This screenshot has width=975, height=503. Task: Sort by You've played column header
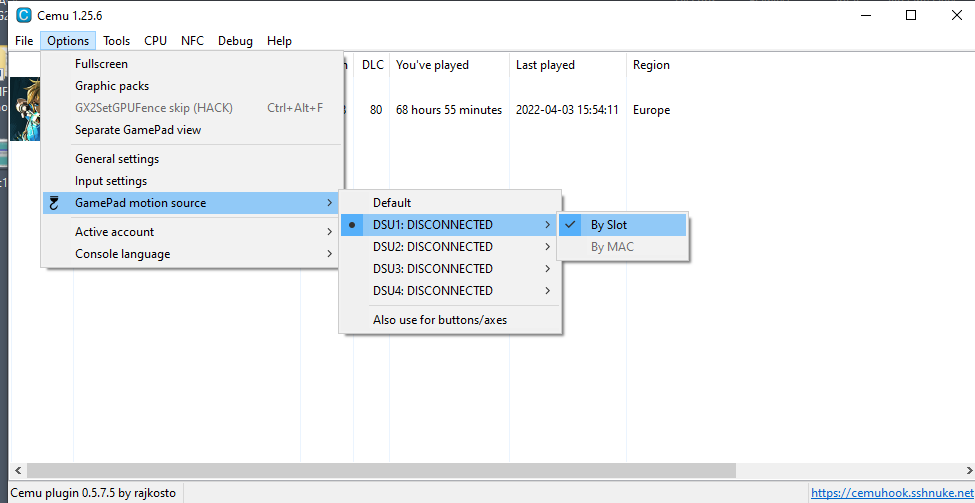coord(450,65)
